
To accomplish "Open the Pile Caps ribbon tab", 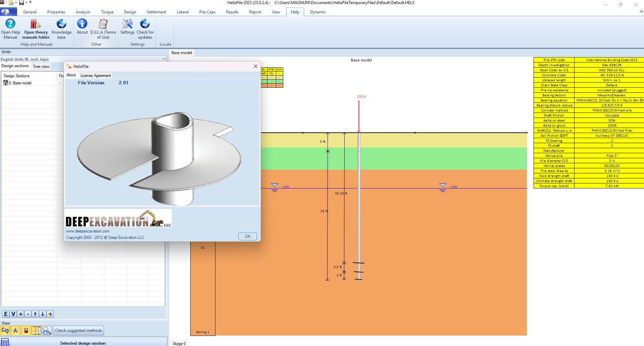I will pos(207,12).
